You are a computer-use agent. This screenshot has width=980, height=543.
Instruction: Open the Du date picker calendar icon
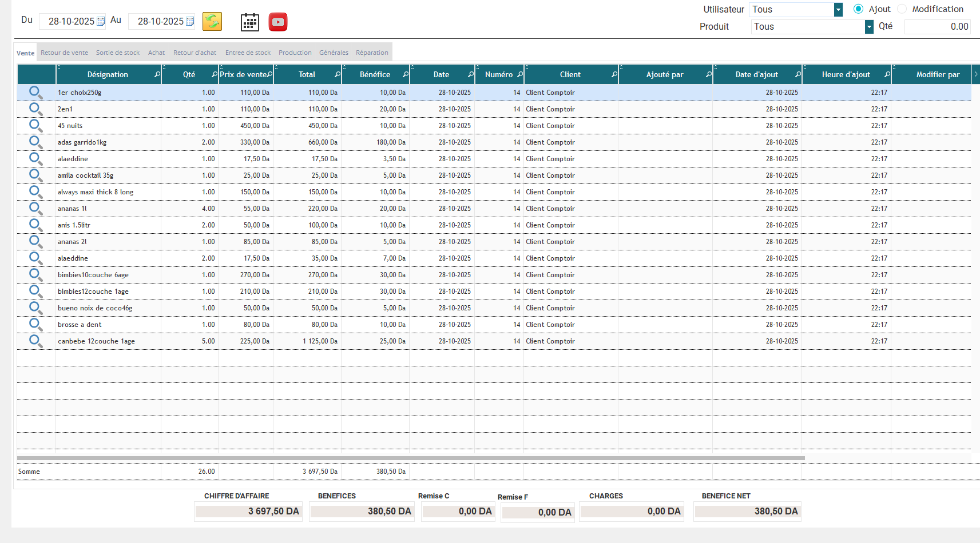(101, 22)
